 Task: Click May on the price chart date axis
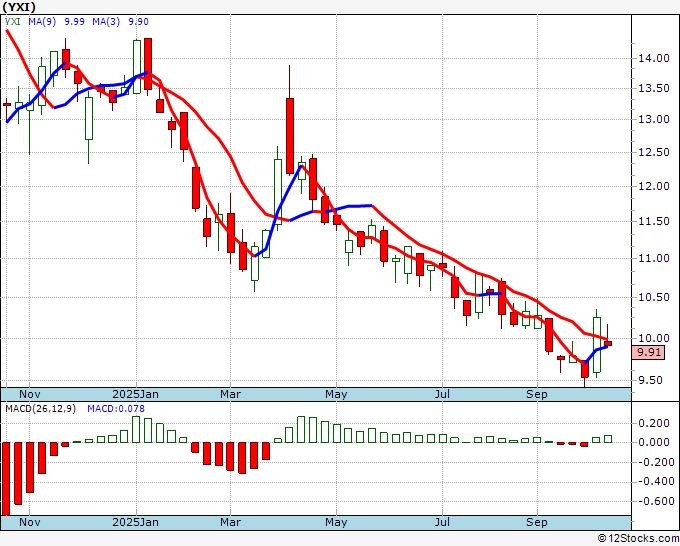click(x=336, y=394)
